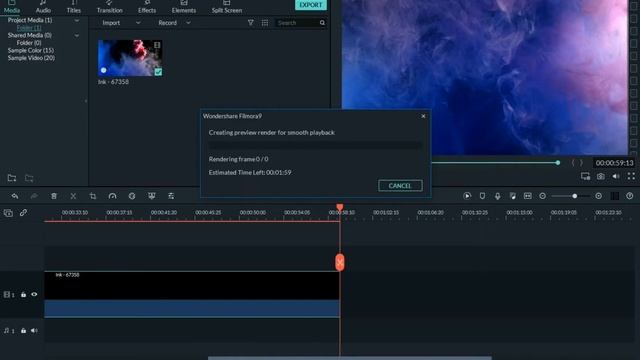Click the Record Voiceover microphone icon
Image resolution: width=640 pixels, height=360 pixels.
498,196
